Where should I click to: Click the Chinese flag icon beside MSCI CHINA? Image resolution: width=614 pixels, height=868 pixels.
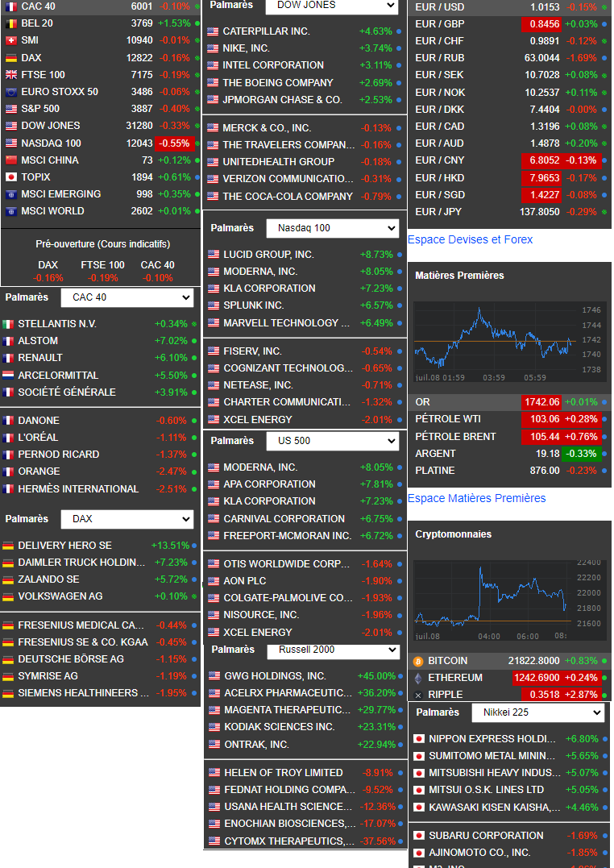(x=11, y=160)
